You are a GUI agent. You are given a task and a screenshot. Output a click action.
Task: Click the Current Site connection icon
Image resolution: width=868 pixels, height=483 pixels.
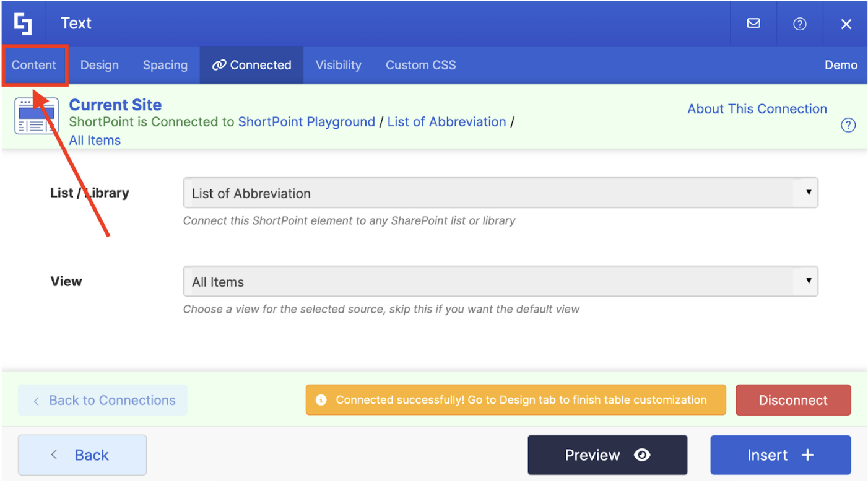click(37, 116)
